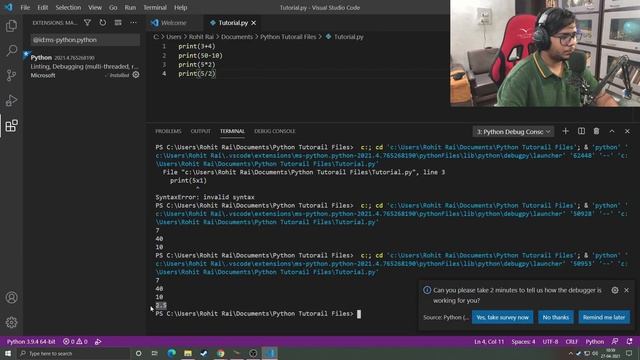Open the Help menu

coord(180,7)
